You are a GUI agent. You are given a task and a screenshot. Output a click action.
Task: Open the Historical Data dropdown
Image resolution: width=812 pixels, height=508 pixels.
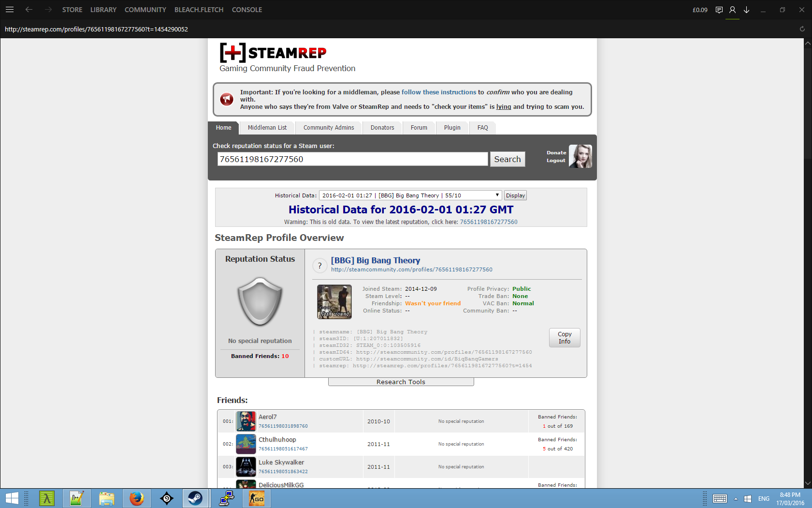point(410,195)
